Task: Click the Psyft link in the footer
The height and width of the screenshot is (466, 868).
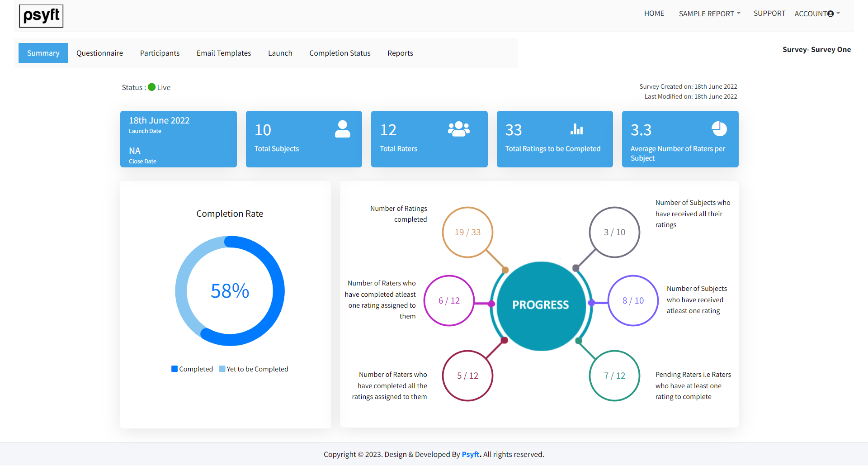Action: [470, 454]
